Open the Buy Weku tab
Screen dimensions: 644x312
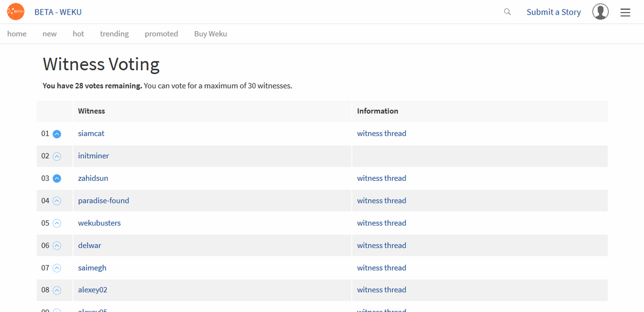coord(210,34)
